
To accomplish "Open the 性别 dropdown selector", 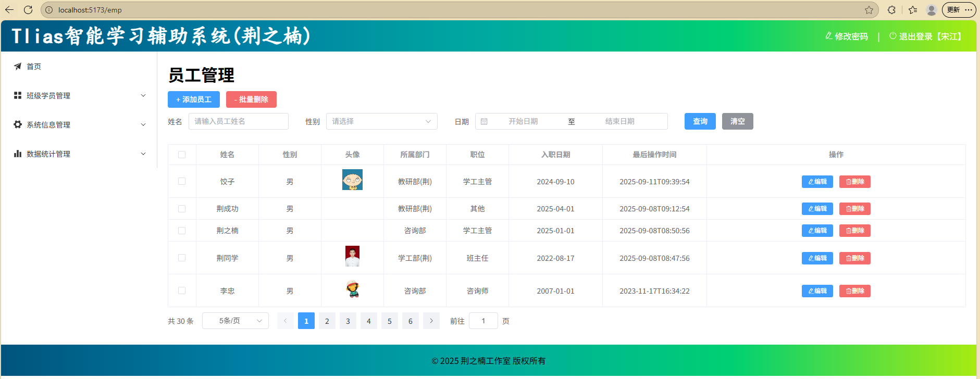I will click(x=381, y=121).
